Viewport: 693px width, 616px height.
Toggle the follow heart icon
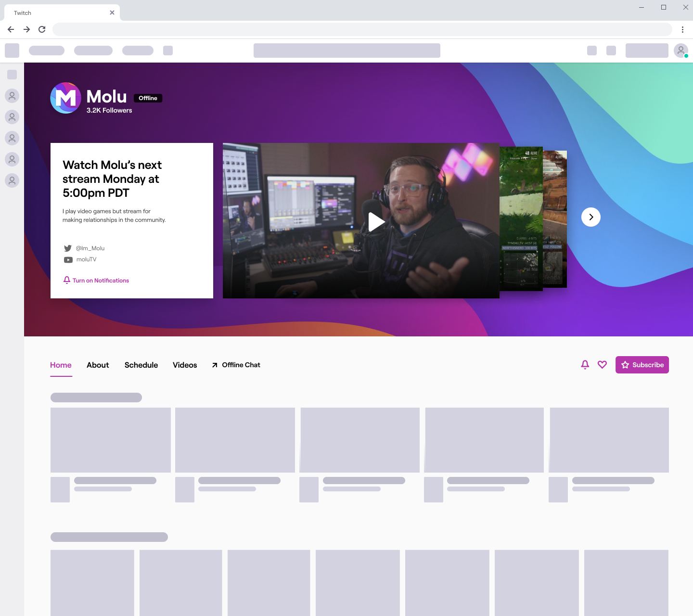tap(602, 365)
